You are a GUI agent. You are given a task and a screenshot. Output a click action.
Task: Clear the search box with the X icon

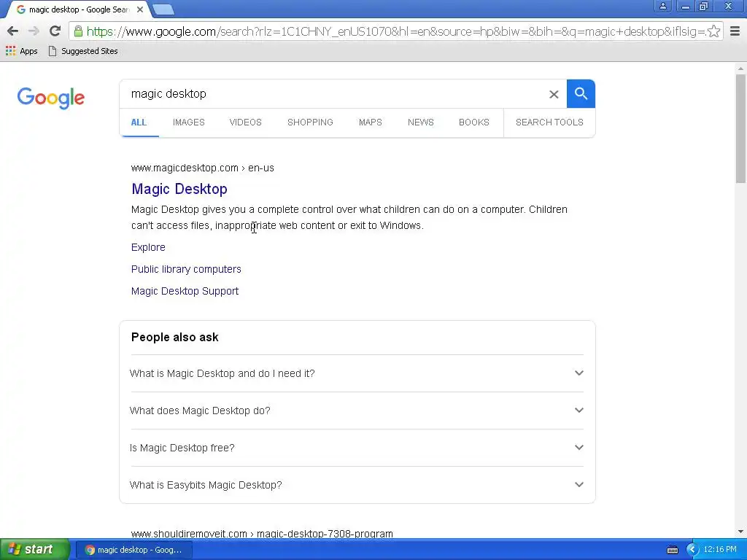click(x=554, y=94)
